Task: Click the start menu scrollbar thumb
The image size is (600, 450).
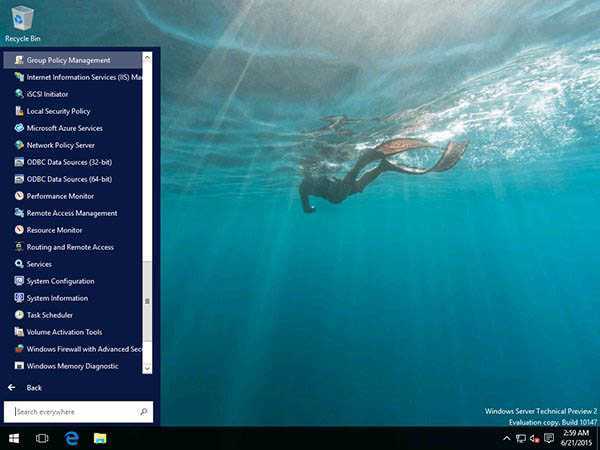Action: click(x=147, y=302)
